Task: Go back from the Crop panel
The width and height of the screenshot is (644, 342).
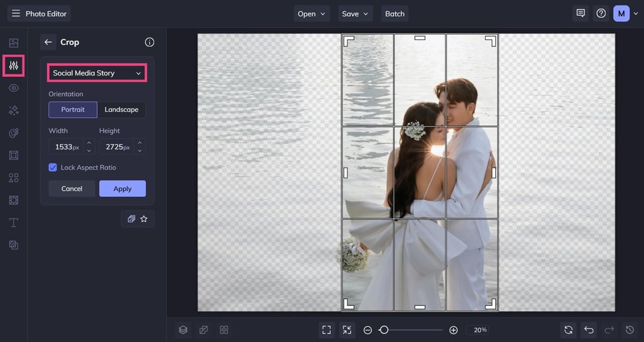Action: pyautogui.click(x=48, y=42)
